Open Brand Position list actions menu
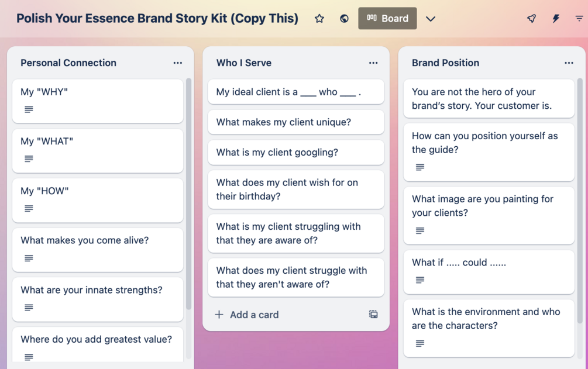588x369 pixels. (569, 63)
